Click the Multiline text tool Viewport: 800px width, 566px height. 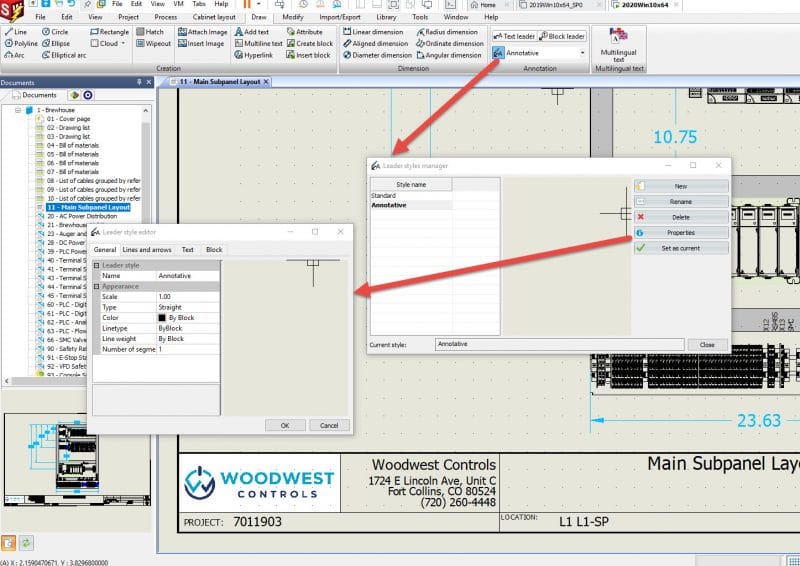[258, 43]
